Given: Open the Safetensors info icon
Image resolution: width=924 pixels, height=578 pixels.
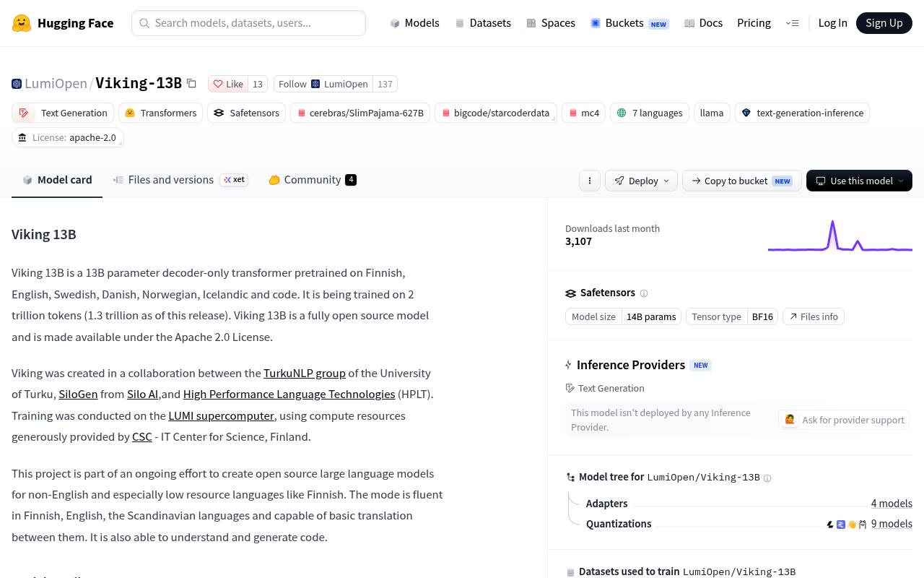Looking at the screenshot, I should point(644,293).
